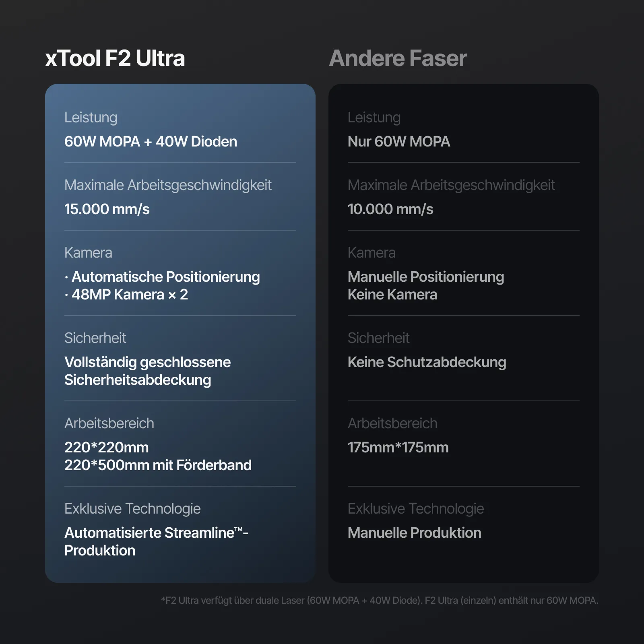Click Vollständig geschlossene Sicherheitsabdeckung text
The image size is (644, 644).
click(147, 371)
